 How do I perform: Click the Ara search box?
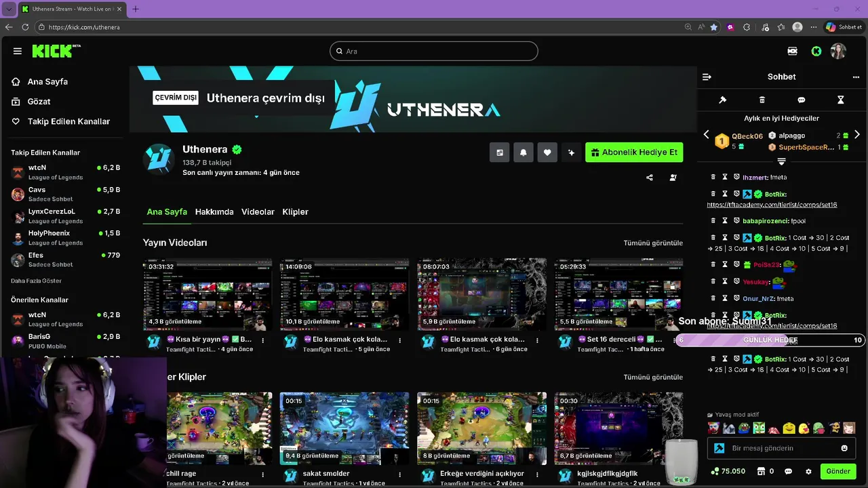pos(434,51)
